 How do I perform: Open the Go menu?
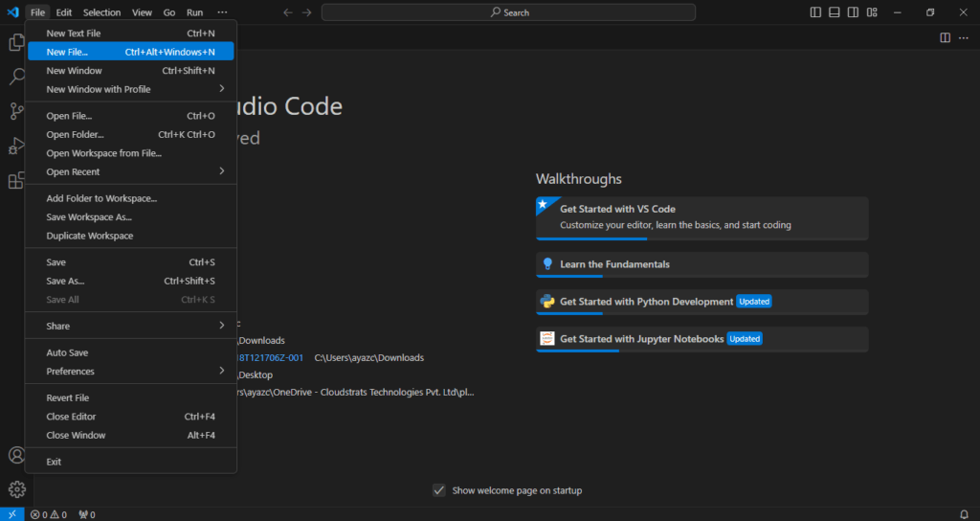pos(168,12)
